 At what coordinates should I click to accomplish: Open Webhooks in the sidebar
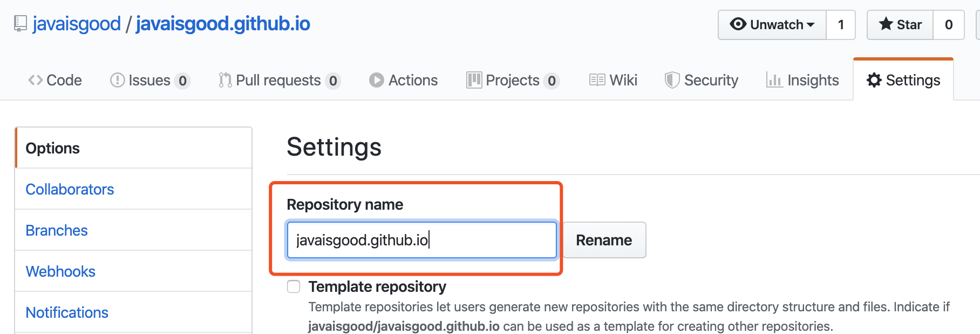[133, 271]
